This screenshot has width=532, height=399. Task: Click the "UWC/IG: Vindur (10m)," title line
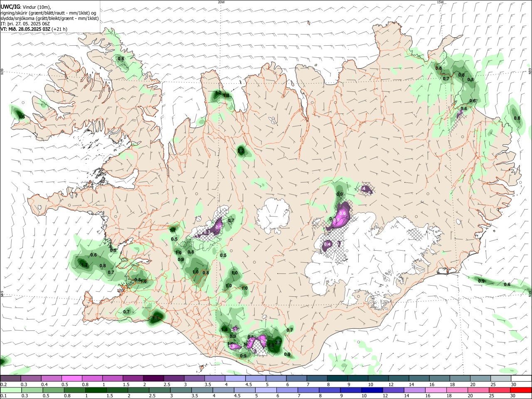[26, 7]
